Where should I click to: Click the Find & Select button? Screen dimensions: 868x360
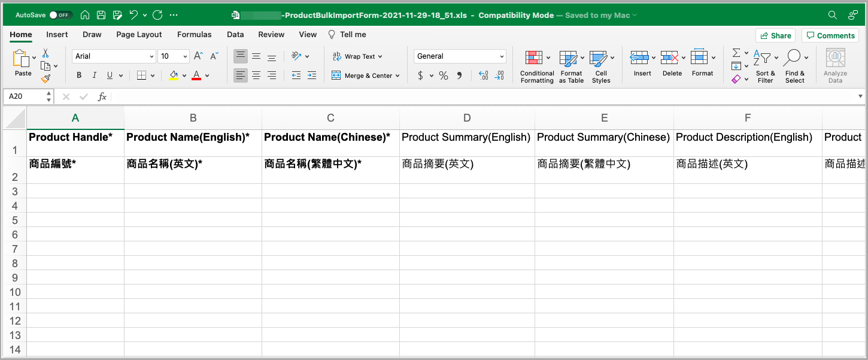pos(795,66)
